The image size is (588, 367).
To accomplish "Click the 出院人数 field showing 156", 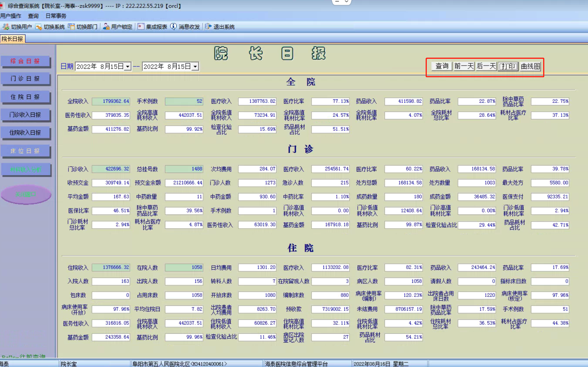I will click(184, 282).
